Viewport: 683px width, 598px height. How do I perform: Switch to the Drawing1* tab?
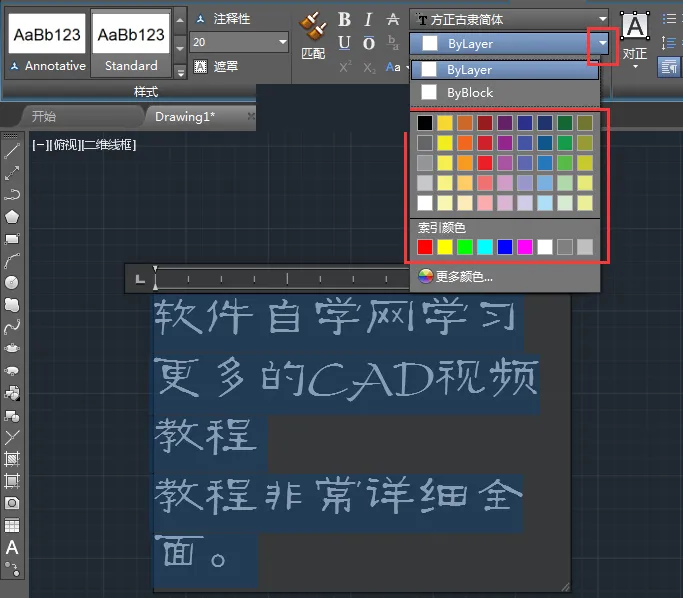coord(185,116)
